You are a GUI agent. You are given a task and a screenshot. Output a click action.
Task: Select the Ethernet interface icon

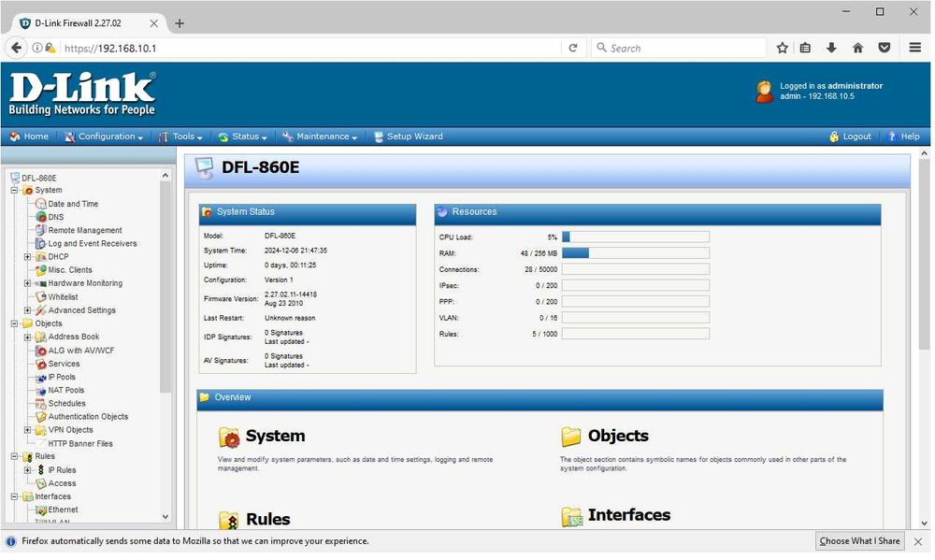(40, 511)
